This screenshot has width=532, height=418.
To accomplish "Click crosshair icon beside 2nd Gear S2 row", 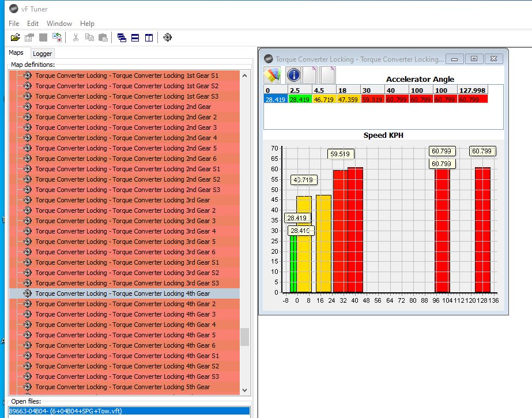I will click(28, 179).
